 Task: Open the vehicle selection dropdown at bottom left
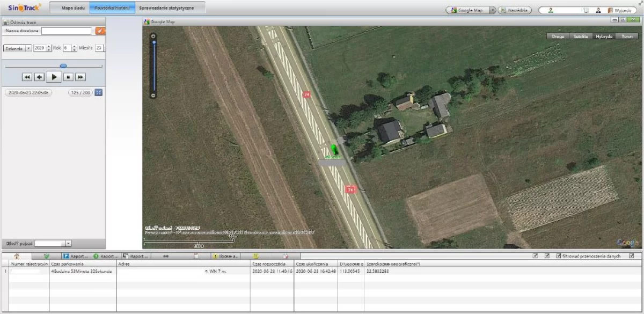tap(68, 243)
